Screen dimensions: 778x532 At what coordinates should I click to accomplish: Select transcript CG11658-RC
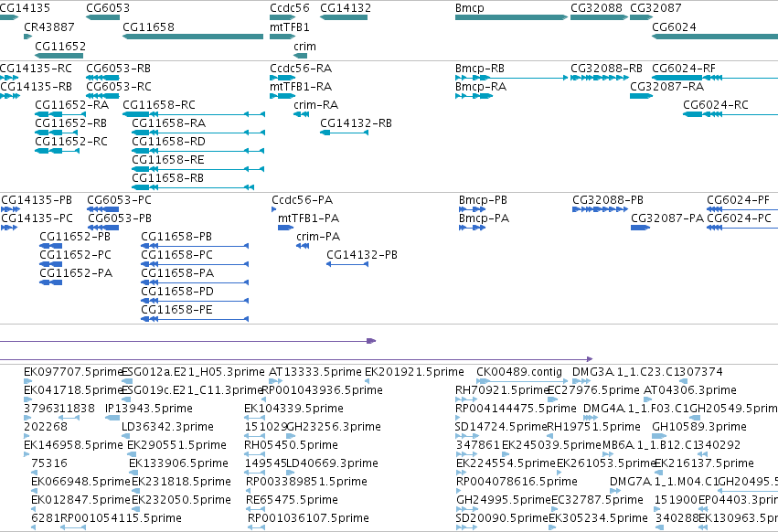194,114
